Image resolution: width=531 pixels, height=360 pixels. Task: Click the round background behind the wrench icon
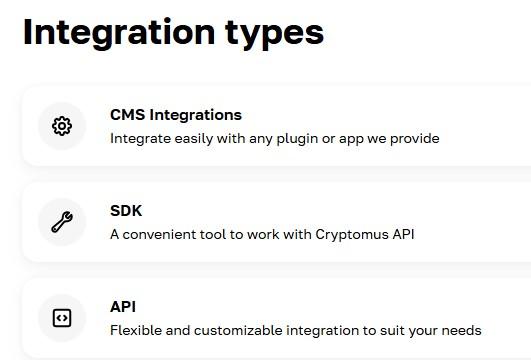tap(62, 222)
